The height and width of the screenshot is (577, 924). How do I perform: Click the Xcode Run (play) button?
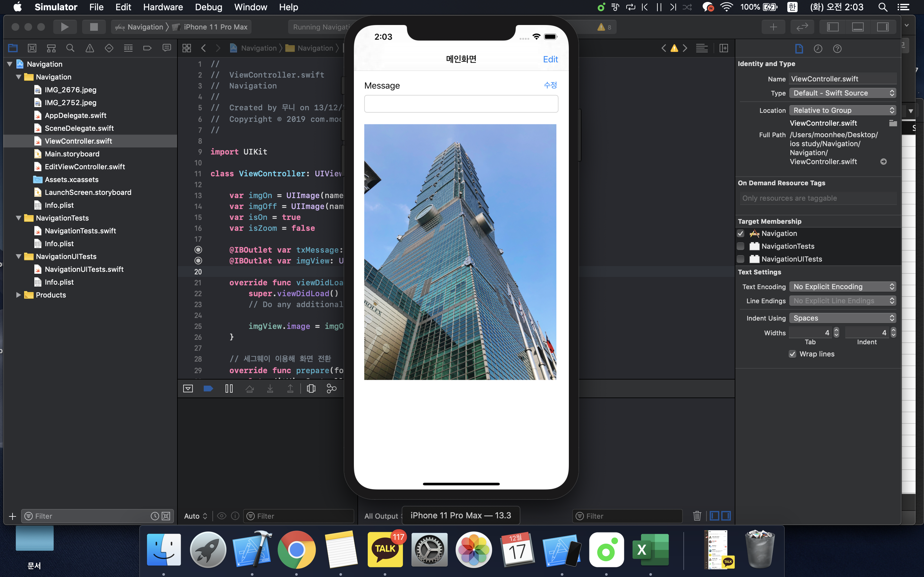click(x=64, y=27)
